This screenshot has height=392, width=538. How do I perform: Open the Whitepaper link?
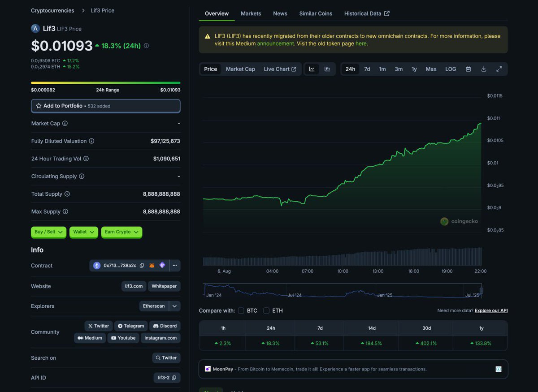coord(164,286)
